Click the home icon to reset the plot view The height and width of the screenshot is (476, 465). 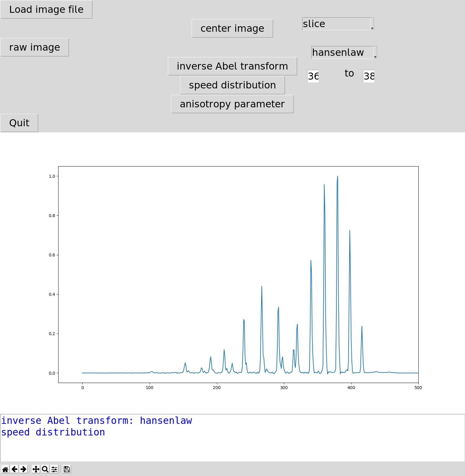(x=6, y=469)
